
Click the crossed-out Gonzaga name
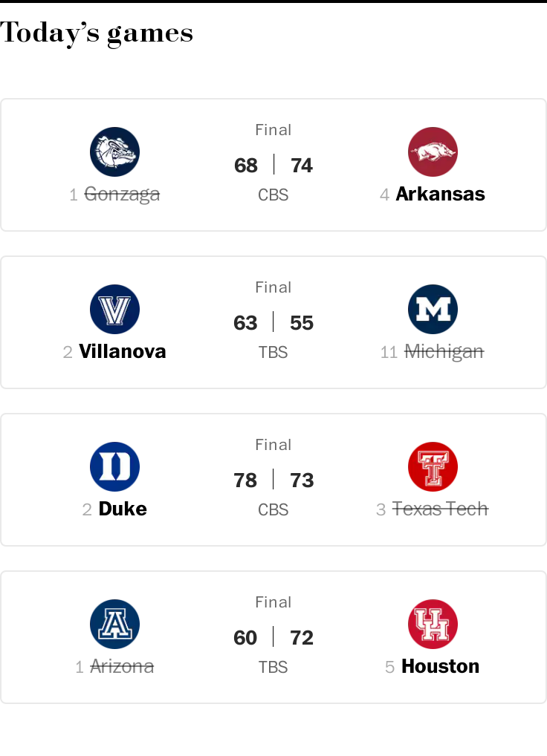tap(122, 194)
